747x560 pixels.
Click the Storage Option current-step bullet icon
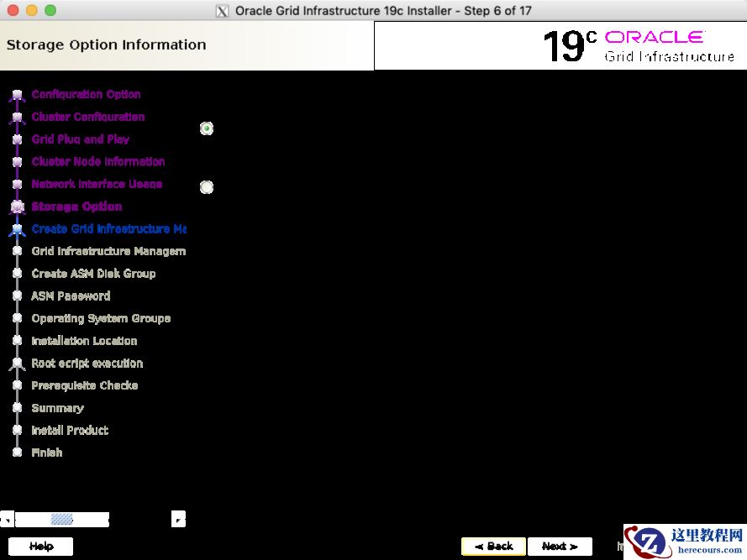(18, 207)
